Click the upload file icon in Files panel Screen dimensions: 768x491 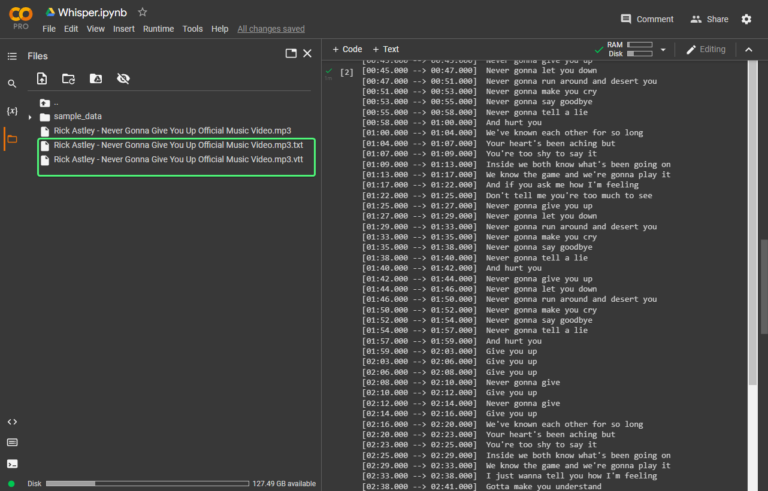coord(42,78)
